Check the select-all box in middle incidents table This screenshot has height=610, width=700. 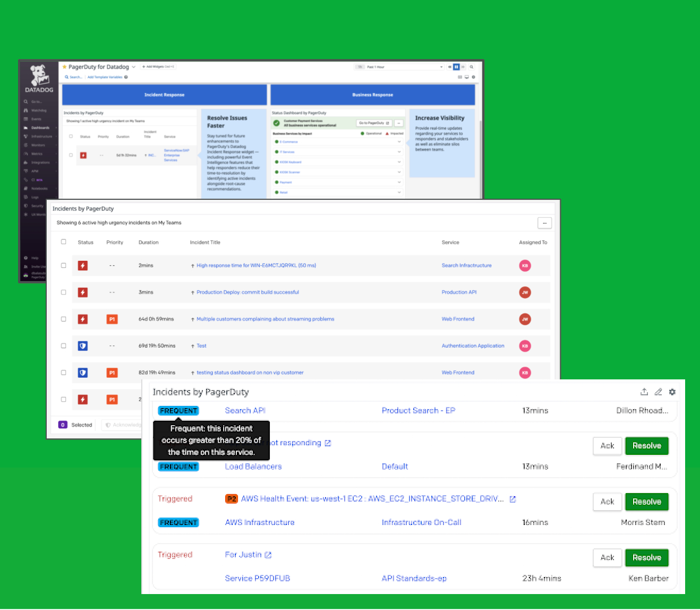64,242
